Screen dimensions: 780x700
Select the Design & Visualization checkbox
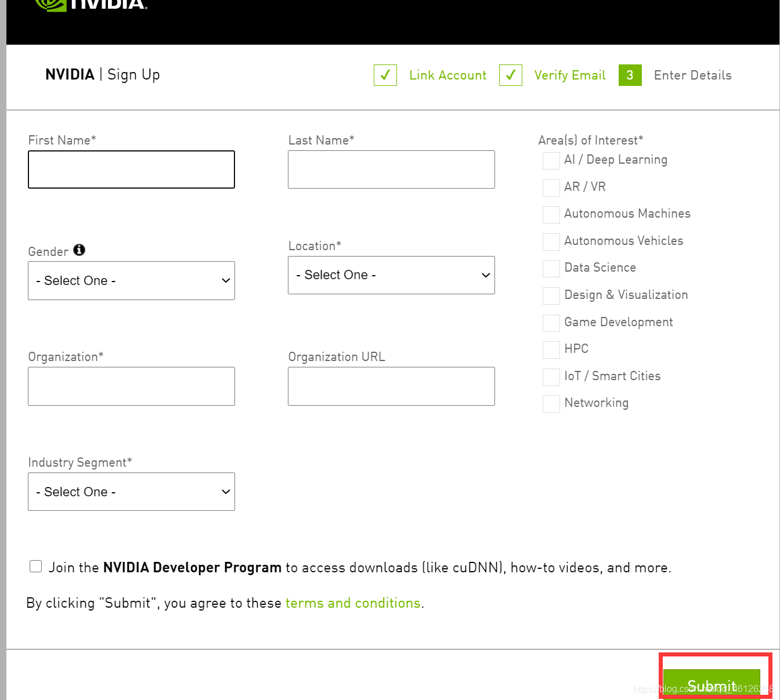[551, 295]
